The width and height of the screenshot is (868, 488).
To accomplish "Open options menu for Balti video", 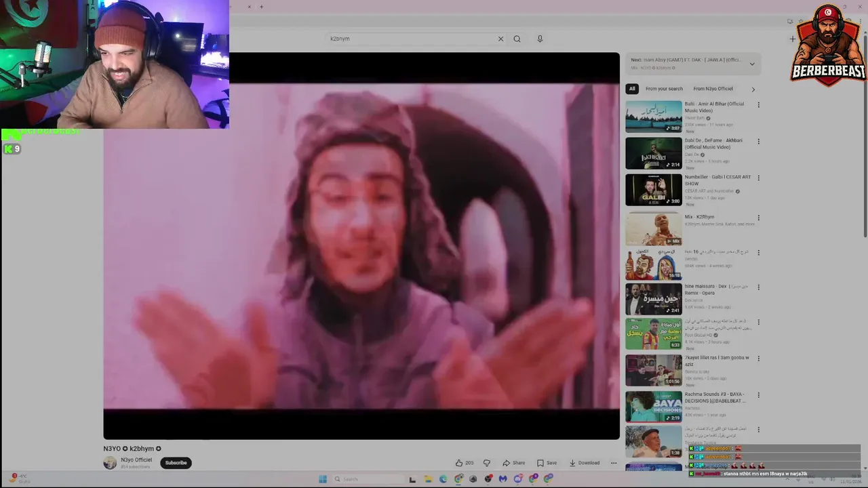I will pos(758,105).
